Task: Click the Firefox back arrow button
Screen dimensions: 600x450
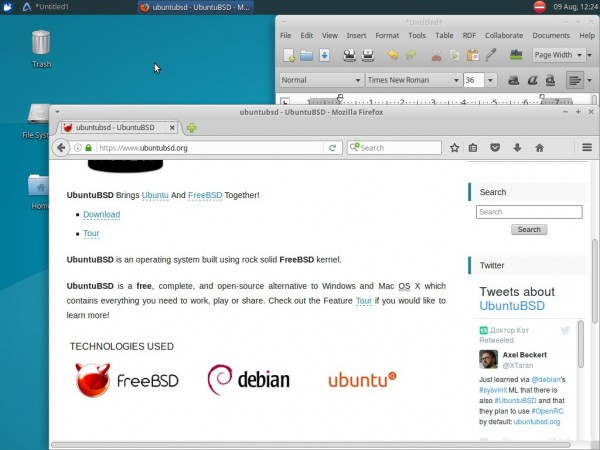Action: pyautogui.click(x=61, y=148)
